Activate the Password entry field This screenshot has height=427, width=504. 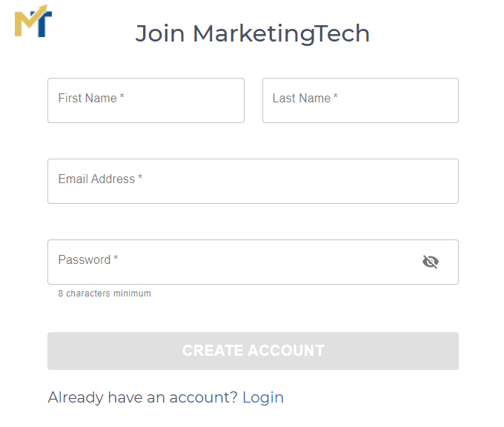tap(253, 262)
